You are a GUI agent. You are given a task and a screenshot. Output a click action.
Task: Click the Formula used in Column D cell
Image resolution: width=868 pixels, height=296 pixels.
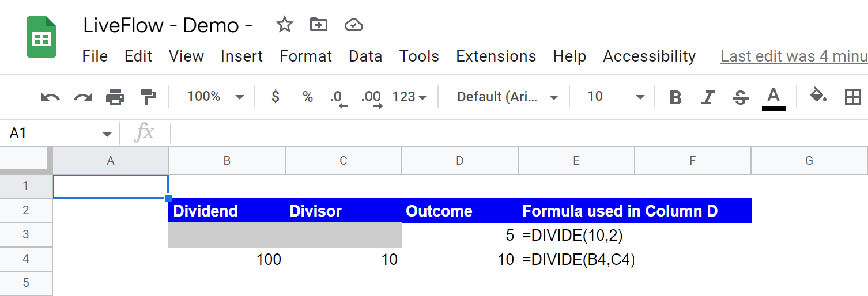point(635,211)
